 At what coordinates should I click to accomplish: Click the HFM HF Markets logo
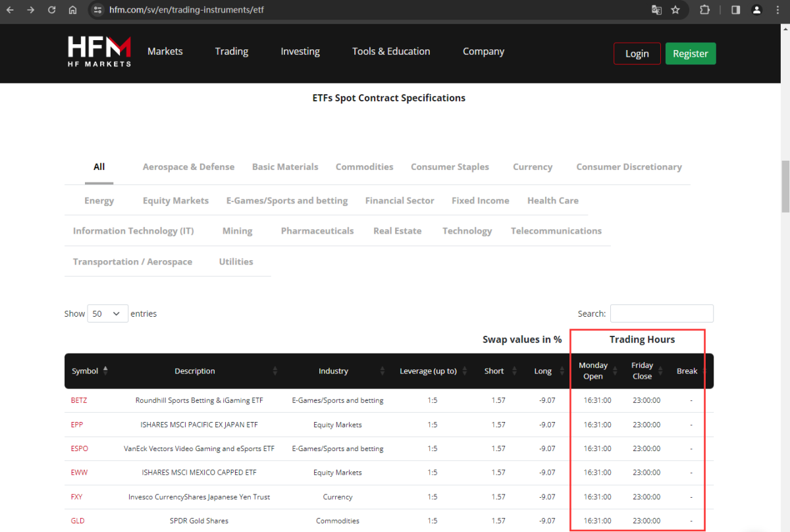[99, 51]
